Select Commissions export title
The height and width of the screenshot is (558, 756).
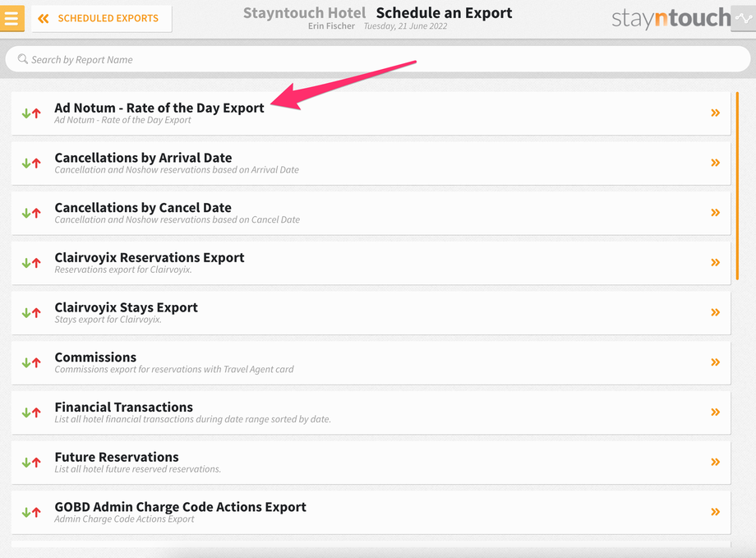pos(95,357)
